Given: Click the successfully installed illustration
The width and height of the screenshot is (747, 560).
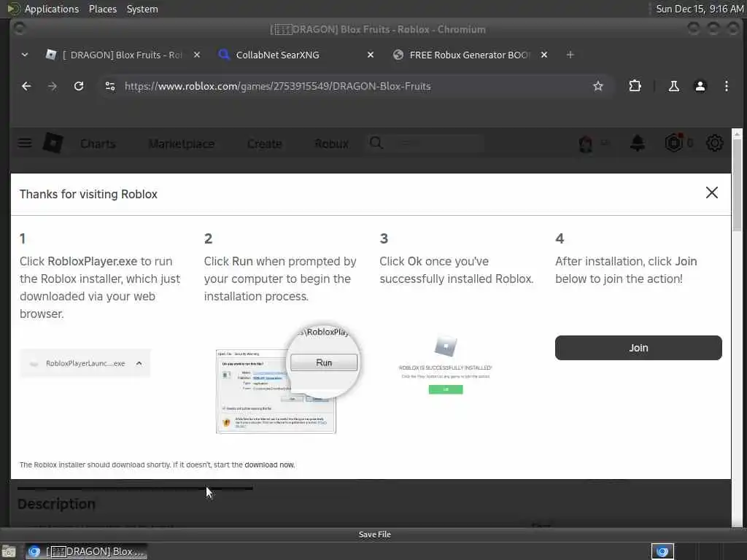Looking at the screenshot, I should 446,365.
